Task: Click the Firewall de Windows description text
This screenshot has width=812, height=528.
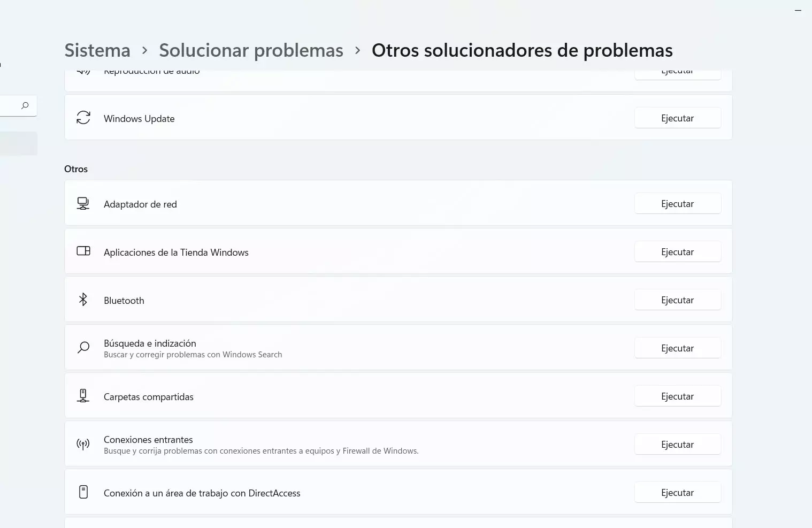Action: 261,451
